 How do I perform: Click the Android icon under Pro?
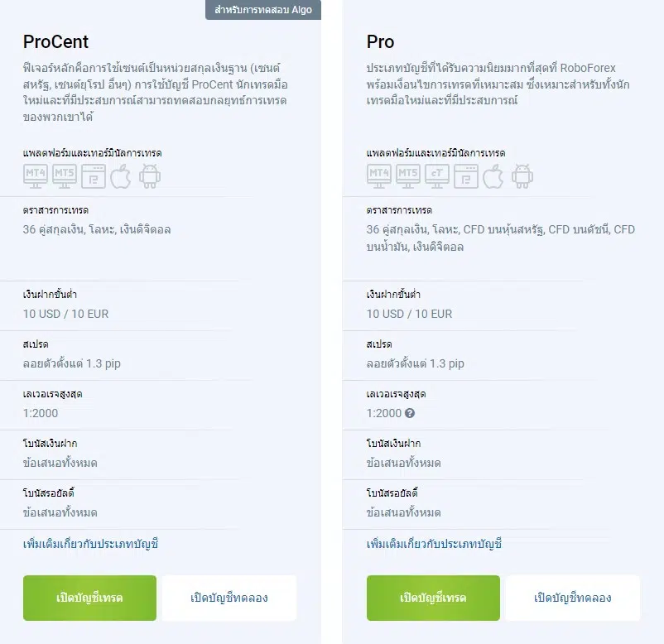pos(522,176)
